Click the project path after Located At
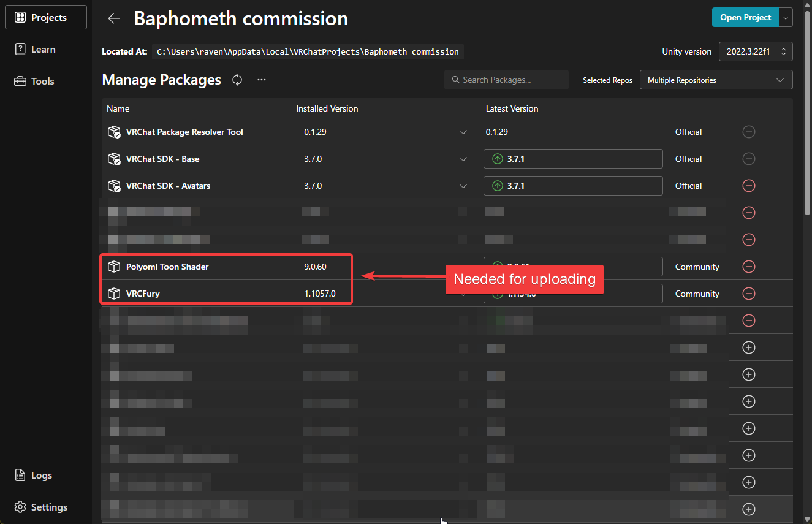Image resolution: width=812 pixels, height=524 pixels. click(x=308, y=51)
